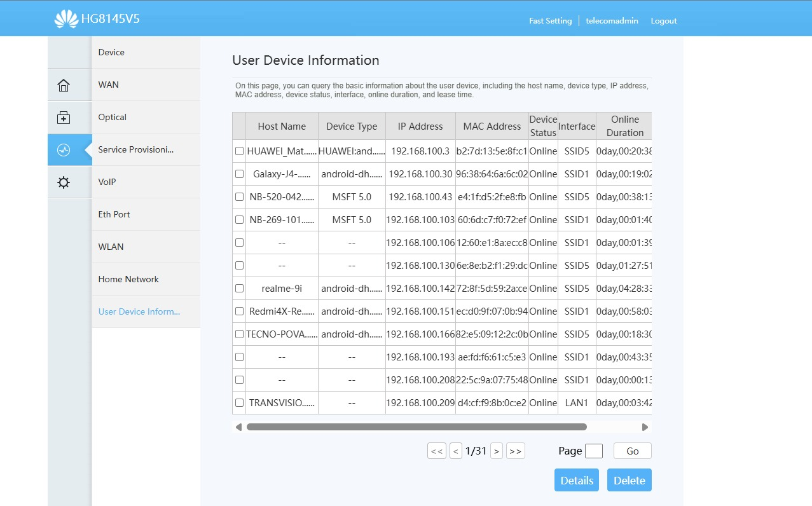Click the Details button

pos(577,481)
